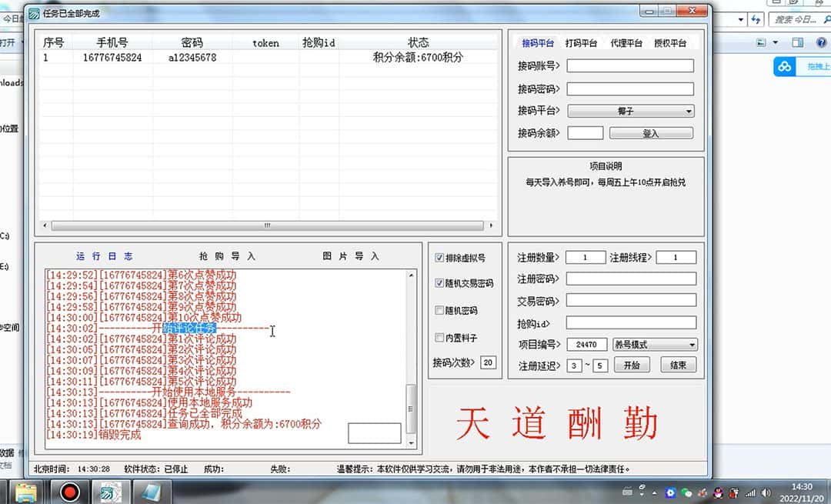The height and width of the screenshot is (504, 831).
Task: Click the 接码账号 input field
Action: click(630, 66)
